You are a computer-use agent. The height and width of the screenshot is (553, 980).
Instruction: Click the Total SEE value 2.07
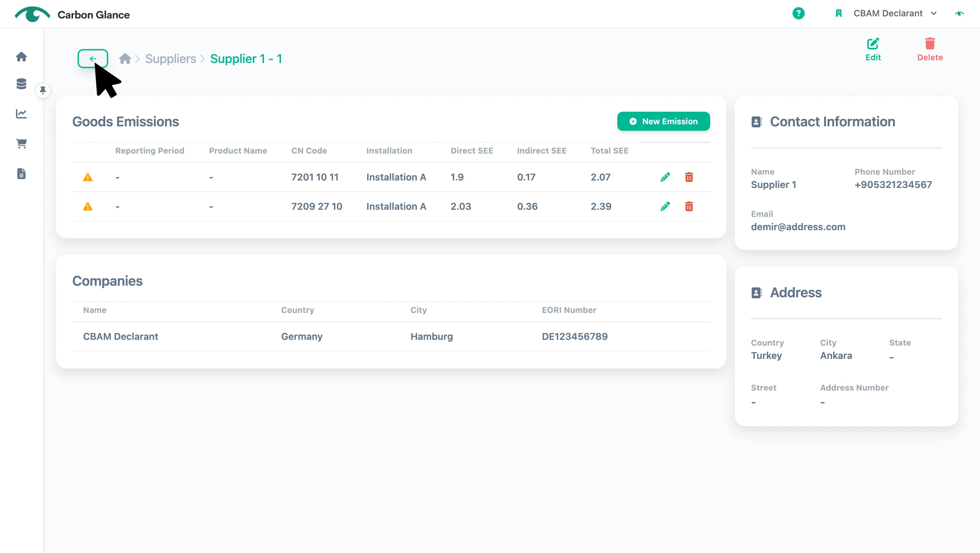[600, 177]
